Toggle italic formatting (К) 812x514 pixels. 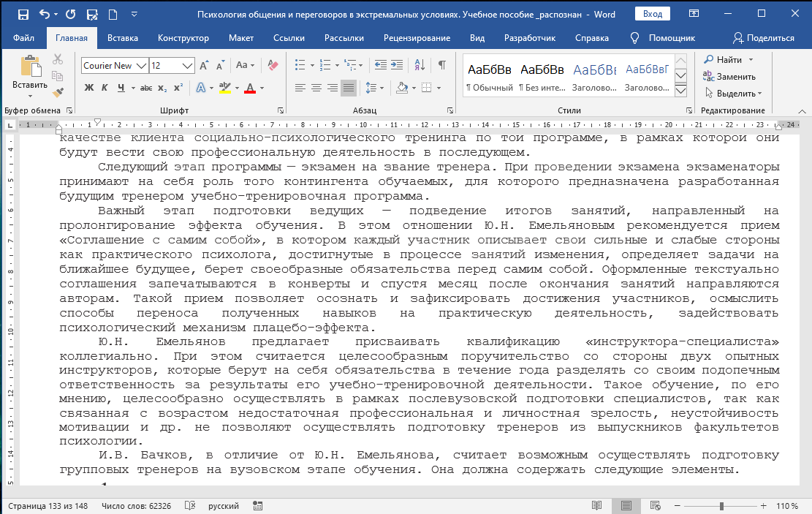pyautogui.click(x=105, y=88)
